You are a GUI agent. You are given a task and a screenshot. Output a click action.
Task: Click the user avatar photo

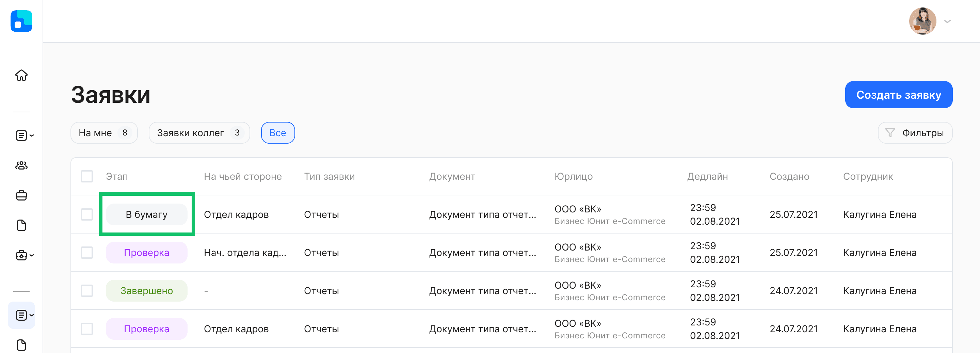(x=922, y=21)
